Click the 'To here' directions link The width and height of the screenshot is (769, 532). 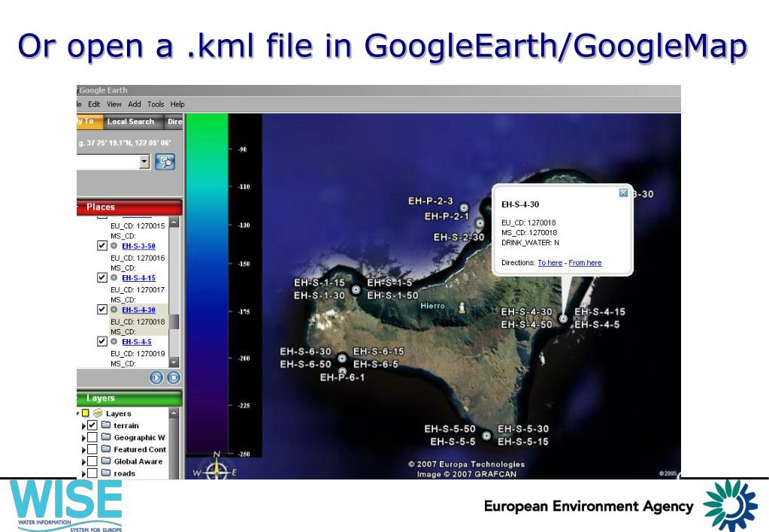pos(550,263)
